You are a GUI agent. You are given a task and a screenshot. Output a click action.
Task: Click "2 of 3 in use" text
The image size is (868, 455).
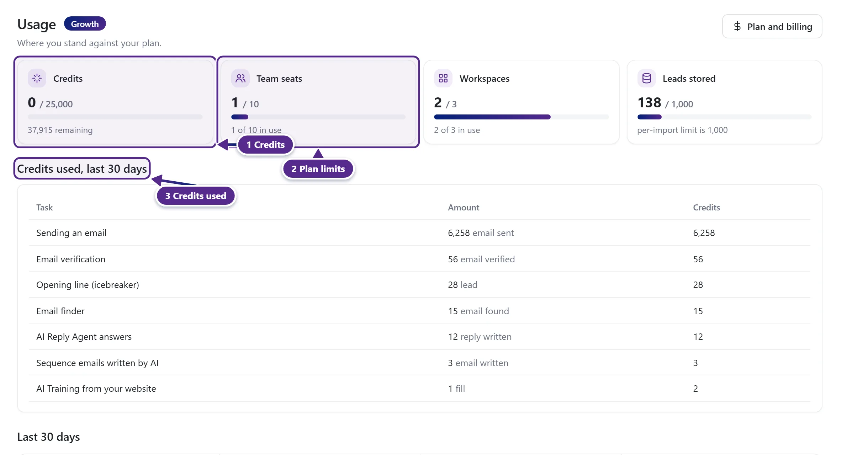[x=457, y=130]
